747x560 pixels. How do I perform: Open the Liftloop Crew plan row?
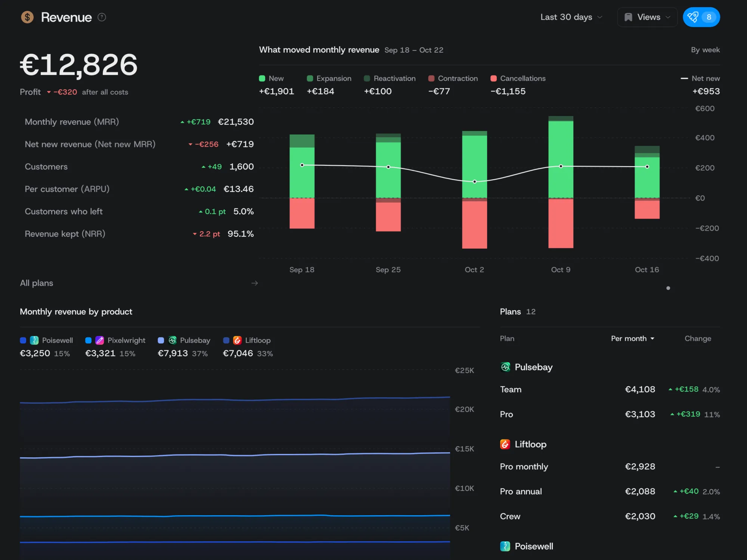coord(610,516)
